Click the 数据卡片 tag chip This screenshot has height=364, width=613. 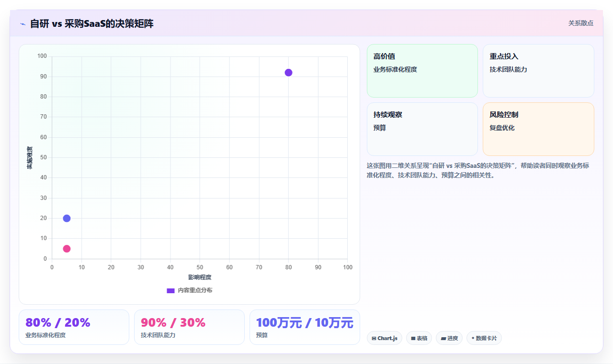[x=484, y=338]
